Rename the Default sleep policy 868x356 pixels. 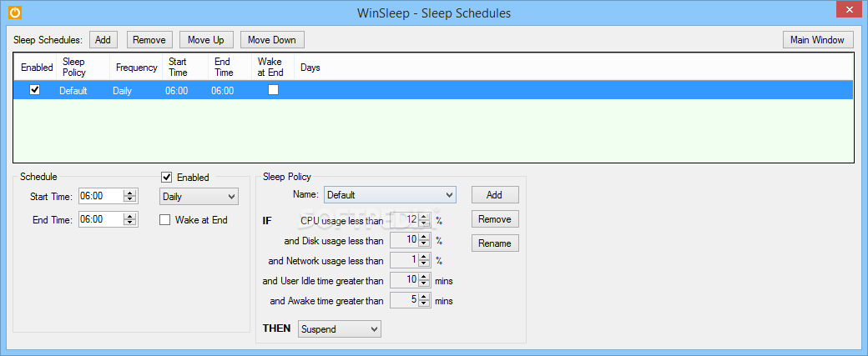(495, 243)
